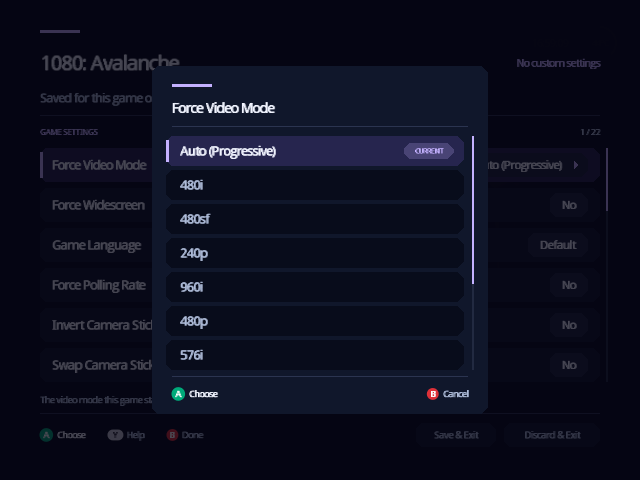Click the Y Help button icon
The image size is (640, 480).
pyautogui.click(x=115, y=435)
